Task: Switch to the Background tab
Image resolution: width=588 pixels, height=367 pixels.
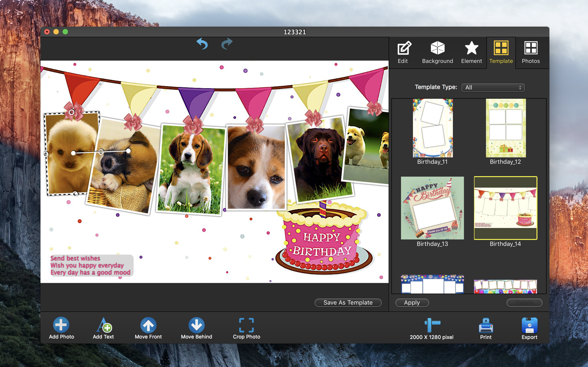Action: 438,53
